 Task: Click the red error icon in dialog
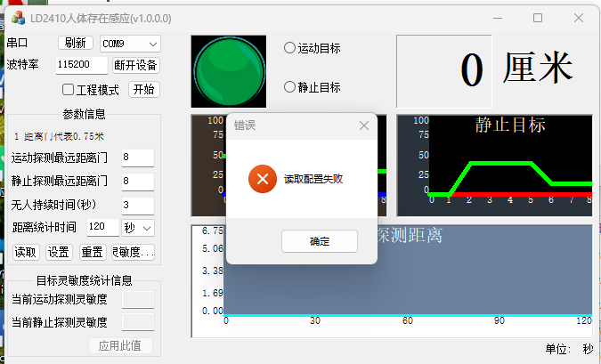coord(262,179)
